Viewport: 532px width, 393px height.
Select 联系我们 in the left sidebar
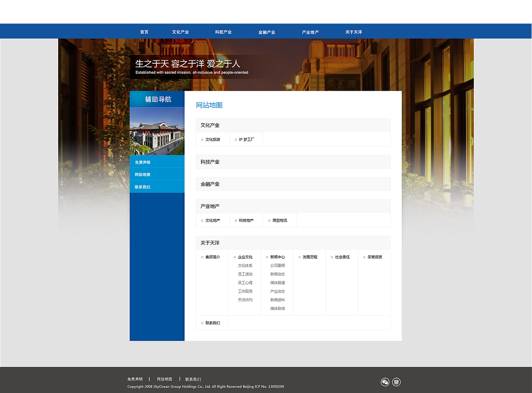(157, 187)
